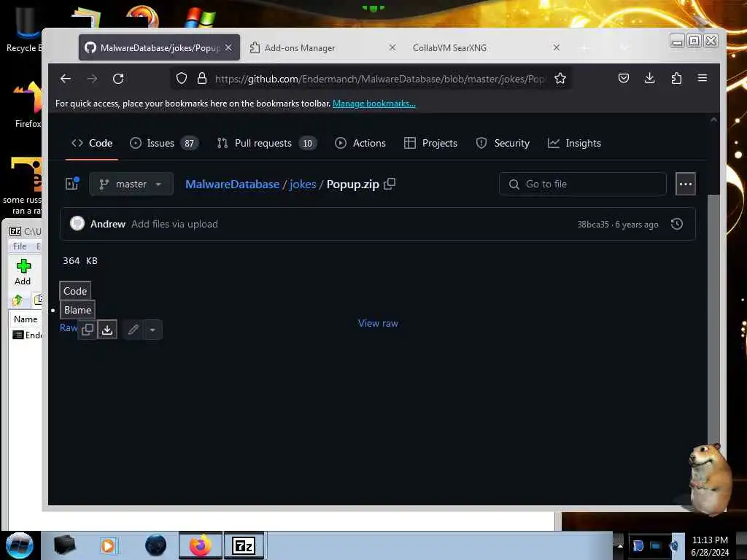747x560 pixels.
Task: Open the Firefox hamburger menu
Action: point(703,78)
